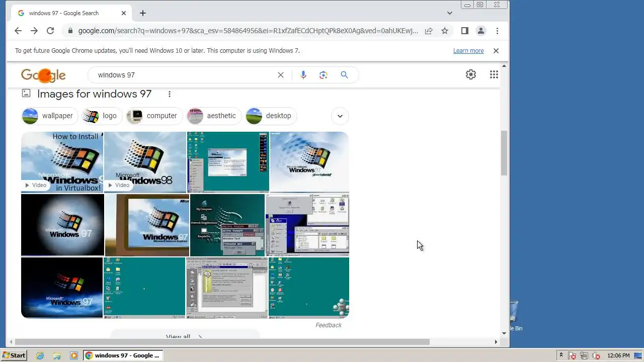644x362 pixels.
Task: Click the vertical scrollbar thumb
Action: click(x=504, y=153)
